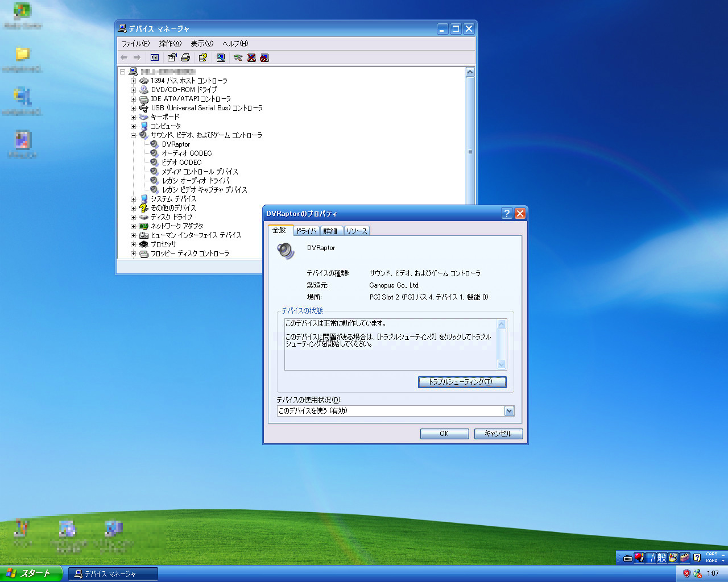Viewport: 728px width, 582px height.
Task: Click the OK button
Action: (444, 434)
